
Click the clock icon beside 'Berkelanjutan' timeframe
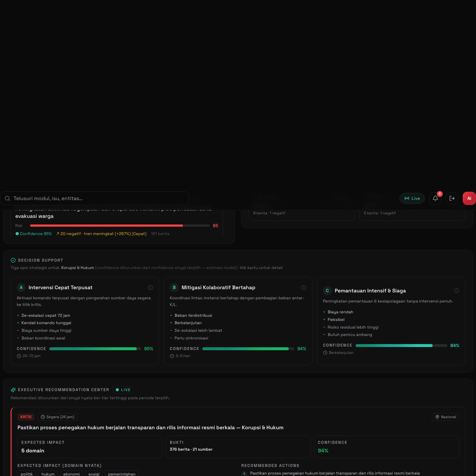(x=325, y=353)
